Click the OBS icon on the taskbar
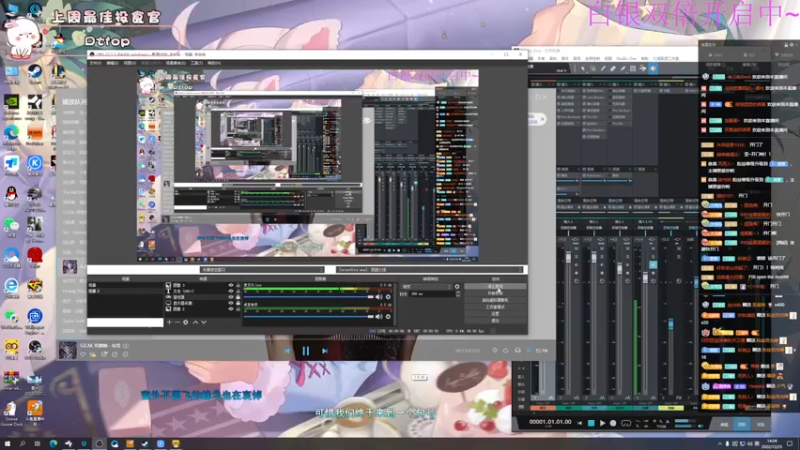The image size is (800, 450). pyautogui.click(x=99, y=444)
